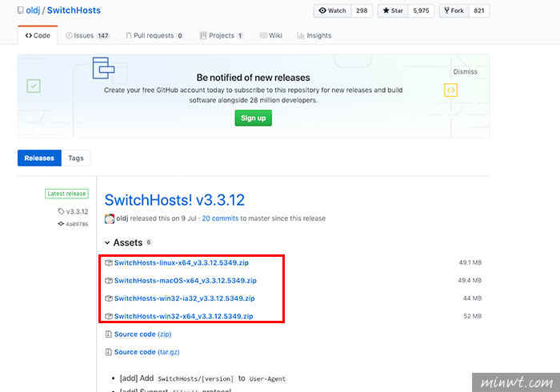
Task: Click the fork icon in the Fork button
Action: click(446, 10)
